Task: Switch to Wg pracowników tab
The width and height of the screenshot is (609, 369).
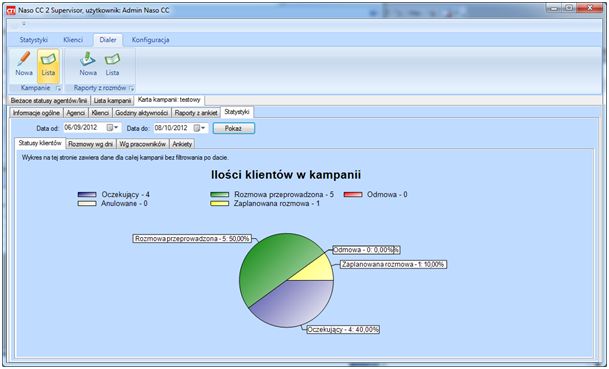Action: point(143,144)
